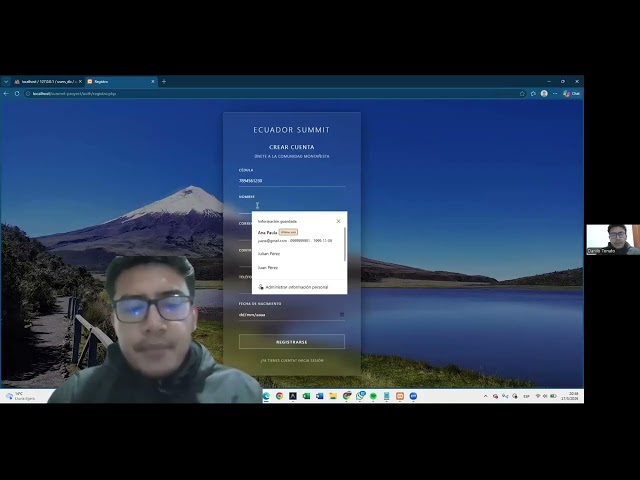
Task: Open the battery tray icon
Action: pyautogui.click(x=553, y=396)
